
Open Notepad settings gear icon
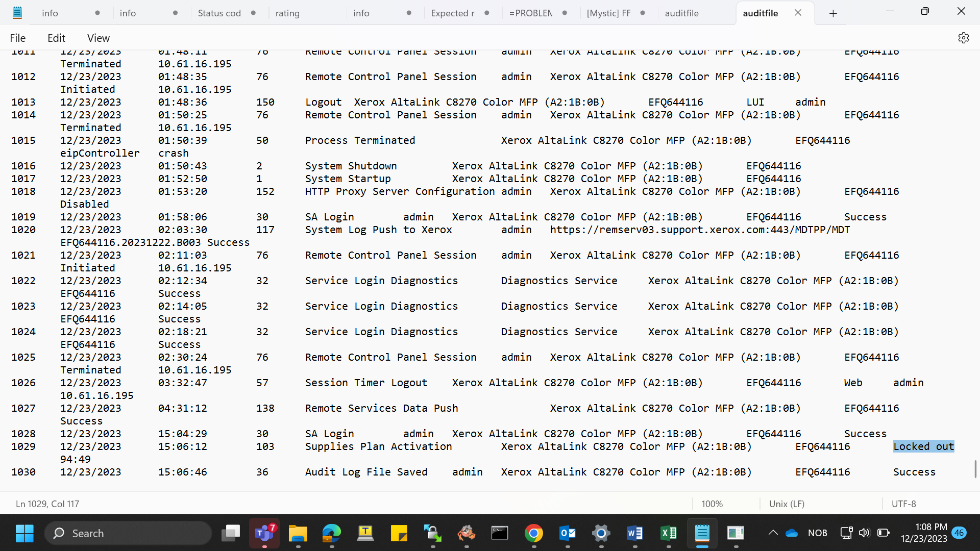(963, 38)
